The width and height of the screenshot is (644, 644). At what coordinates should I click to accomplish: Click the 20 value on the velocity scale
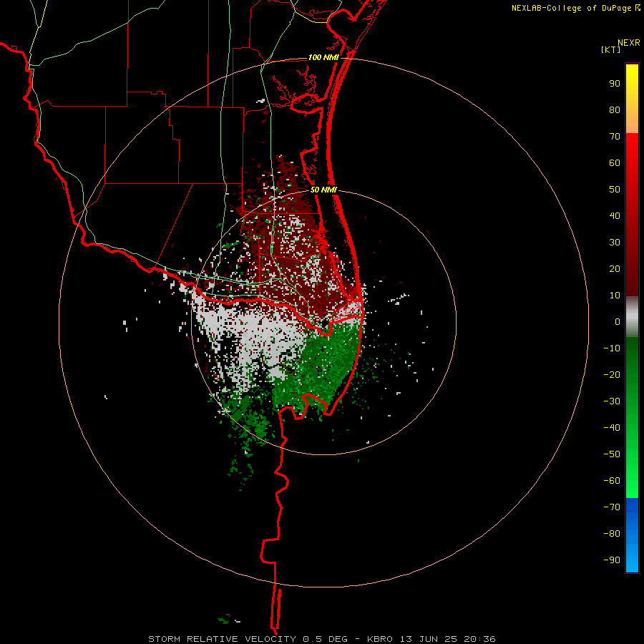(615, 268)
